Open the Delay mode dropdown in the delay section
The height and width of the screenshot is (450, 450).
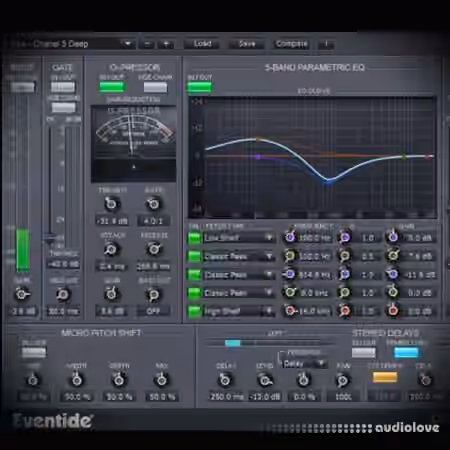pos(304,364)
